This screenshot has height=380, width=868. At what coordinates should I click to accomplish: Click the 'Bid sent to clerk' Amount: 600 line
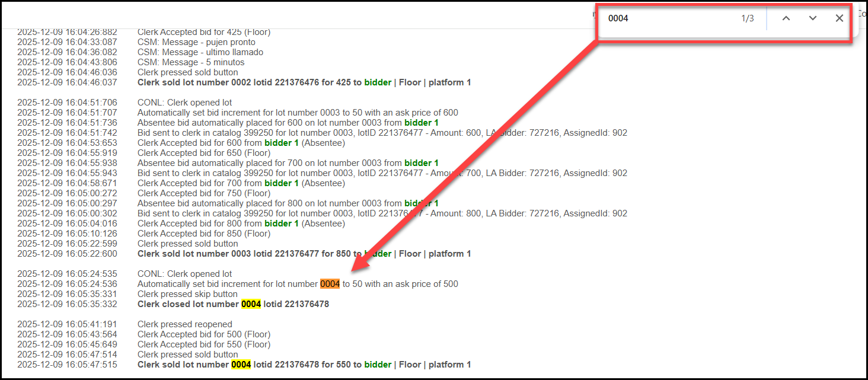click(x=382, y=133)
